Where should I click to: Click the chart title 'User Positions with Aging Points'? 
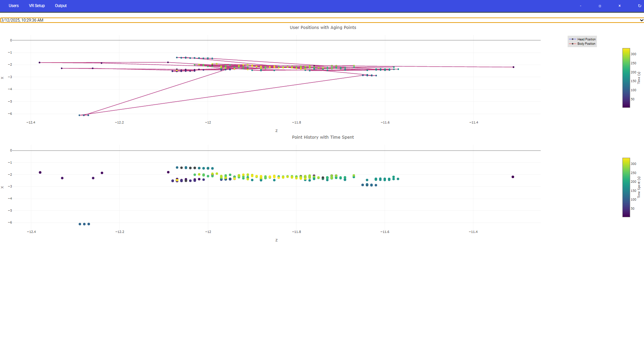[x=322, y=27]
